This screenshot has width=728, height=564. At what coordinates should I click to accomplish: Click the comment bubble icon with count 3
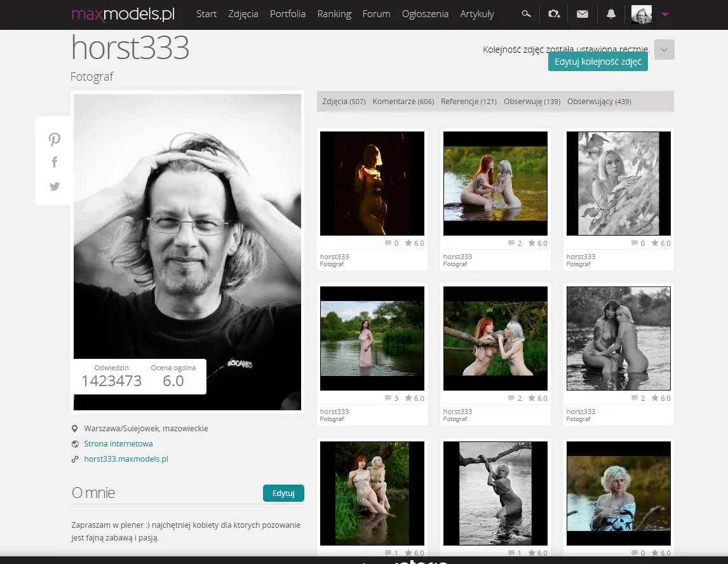[388, 398]
